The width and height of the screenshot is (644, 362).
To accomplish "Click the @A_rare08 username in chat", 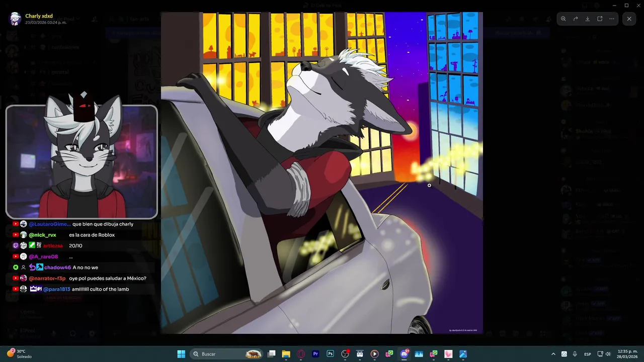I will [x=43, y=256].
